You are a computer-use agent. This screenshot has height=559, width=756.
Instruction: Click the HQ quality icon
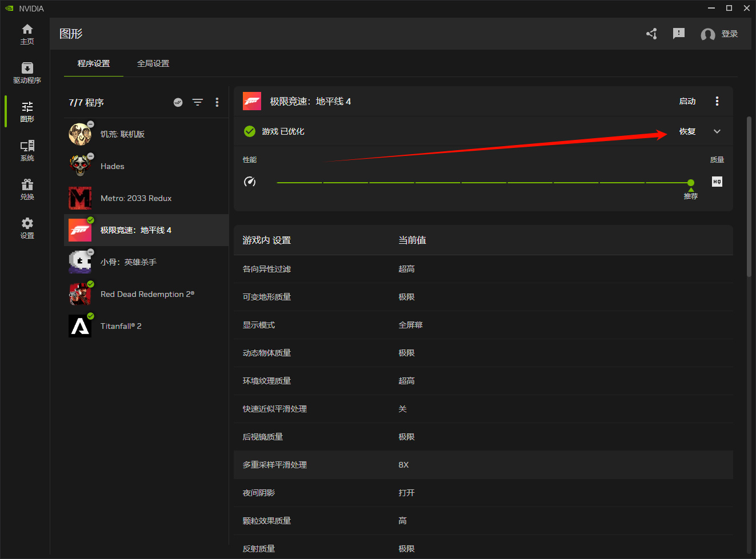pyautogui.click(x=717, y=182)
